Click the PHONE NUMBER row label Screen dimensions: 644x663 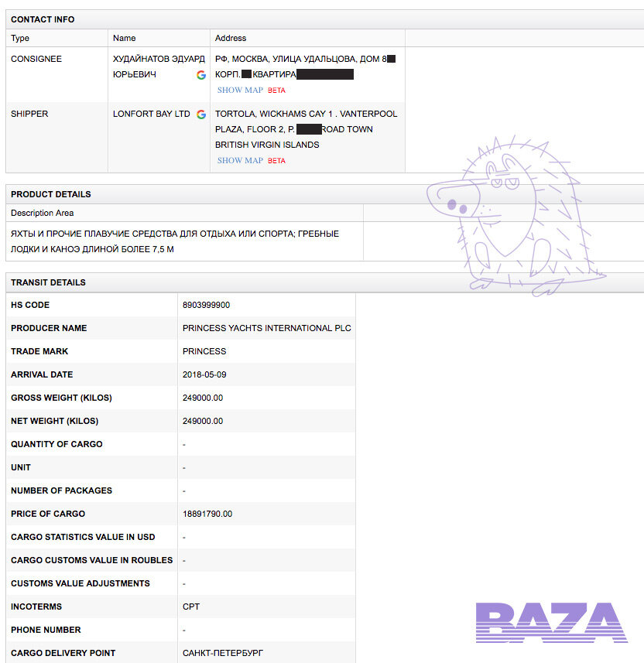(46, 630)
